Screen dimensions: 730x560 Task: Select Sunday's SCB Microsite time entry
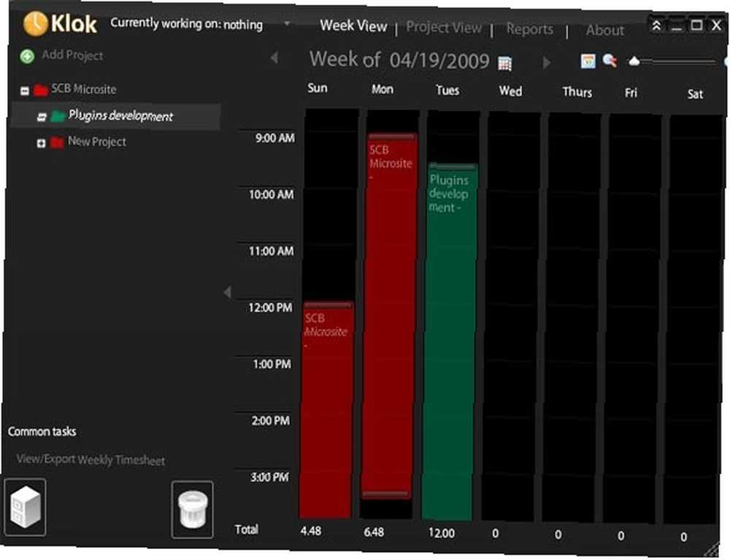click(327, 410)
